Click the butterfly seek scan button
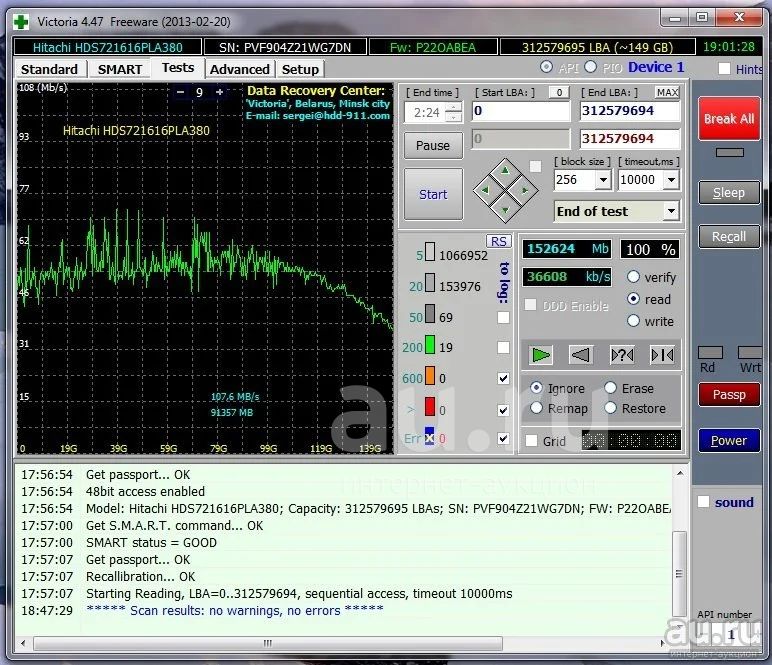The width and height of the screenshot is (772, 665). (662, 354)
